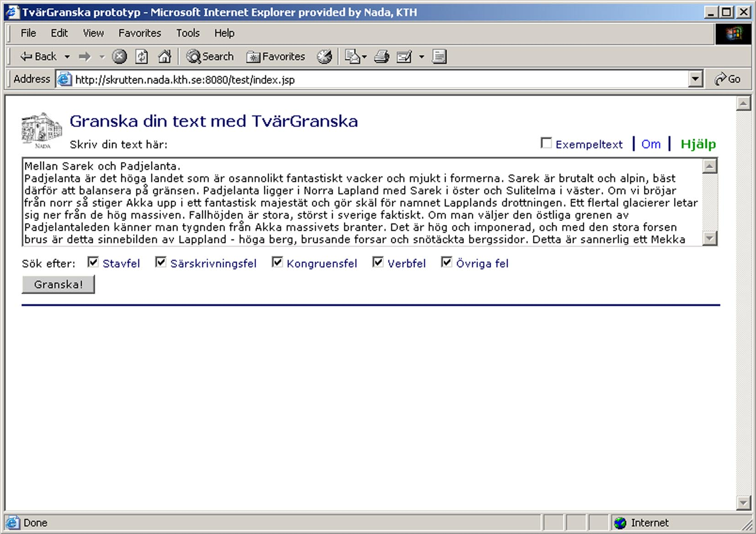
Task: Click the Go button
Action: tap(728, 79)
